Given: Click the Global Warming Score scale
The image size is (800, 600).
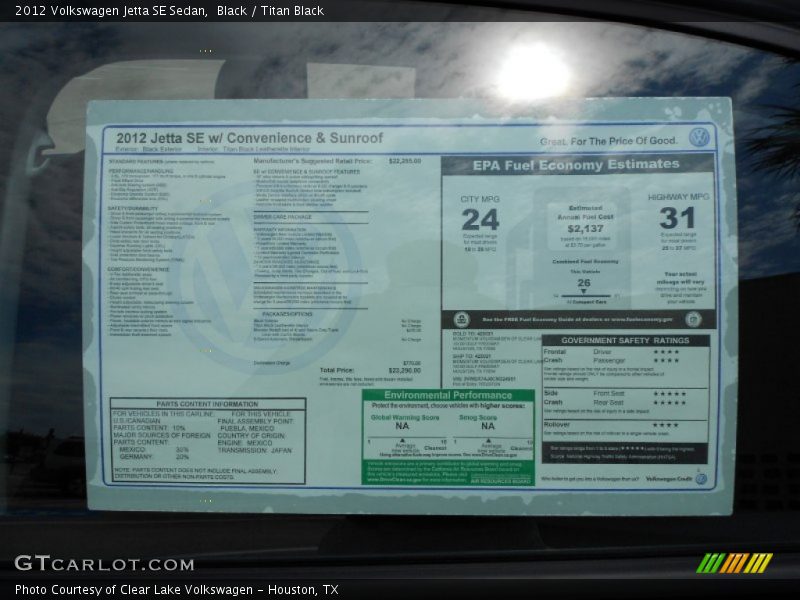Looking at the screenshot, I should click(x=407, y=441).
